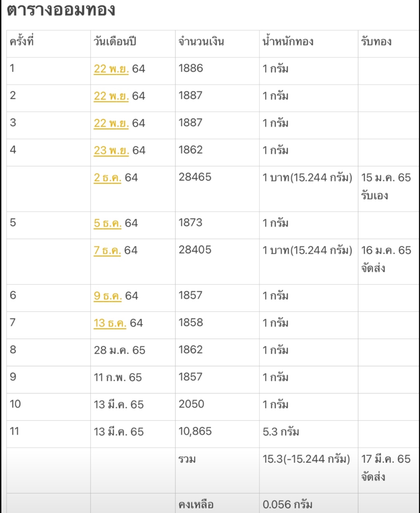Open the 22 พ.ย. 64 date link in row 1

pos(111,69)
